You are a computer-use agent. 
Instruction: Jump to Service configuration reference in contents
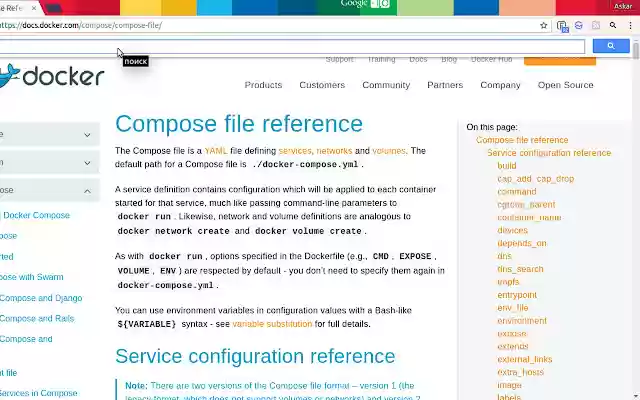(549, 153)
